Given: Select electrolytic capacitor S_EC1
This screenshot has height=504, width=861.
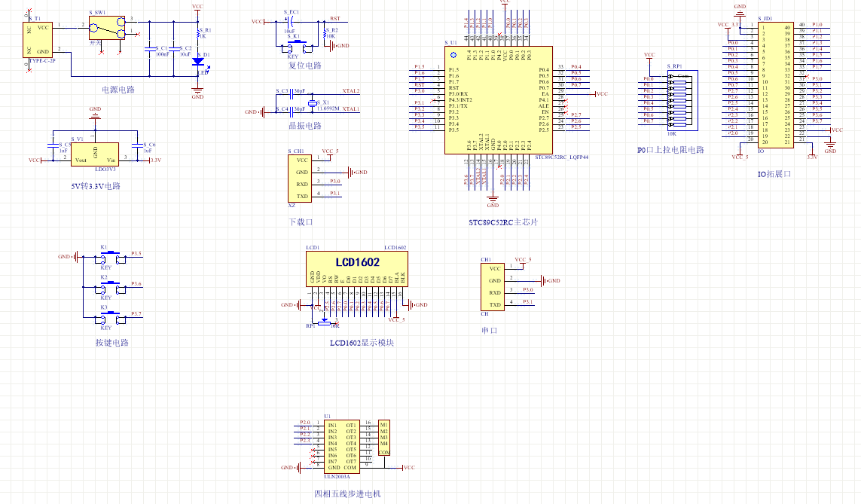Looking at the screenshot, I should 289,21.
